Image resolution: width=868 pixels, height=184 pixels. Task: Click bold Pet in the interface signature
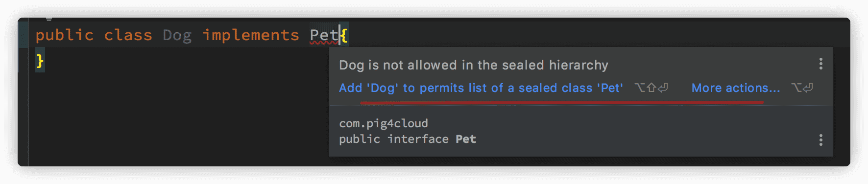pyautogui.click(x=466, y=139)
